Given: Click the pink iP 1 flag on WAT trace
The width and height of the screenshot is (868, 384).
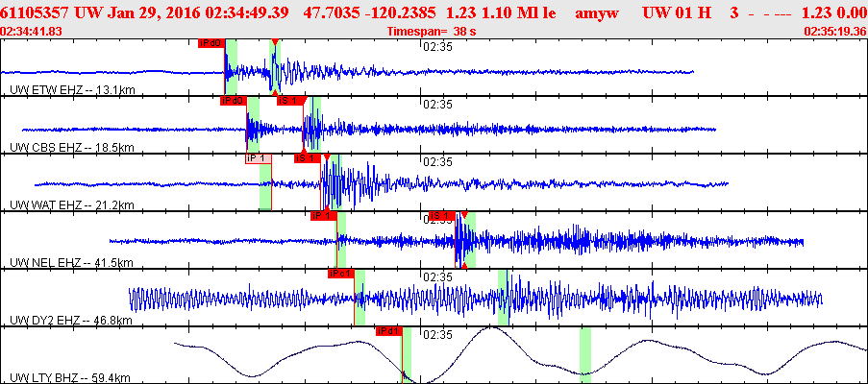Looking at the screenshot, I should pyautogui.click(x=259, y=158).
